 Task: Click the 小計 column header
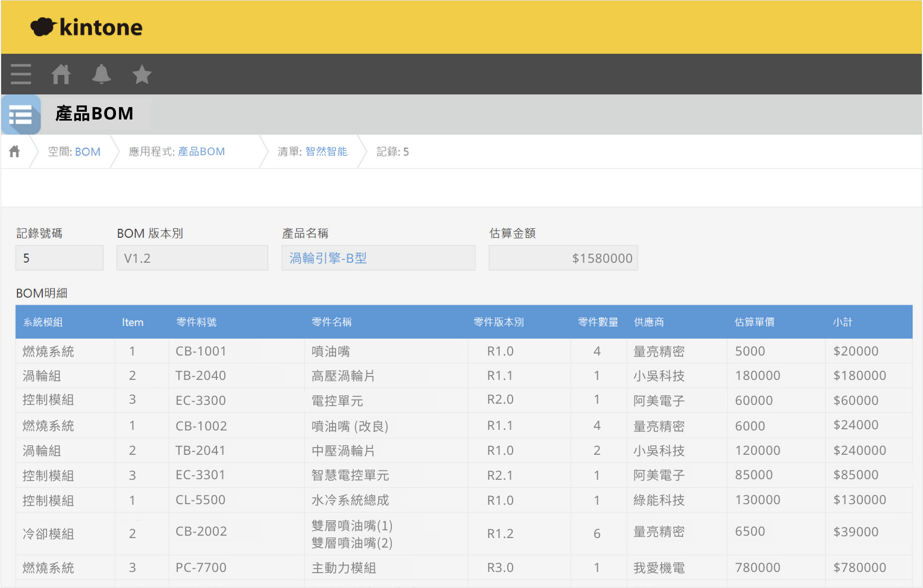click(x=842, y=322)
